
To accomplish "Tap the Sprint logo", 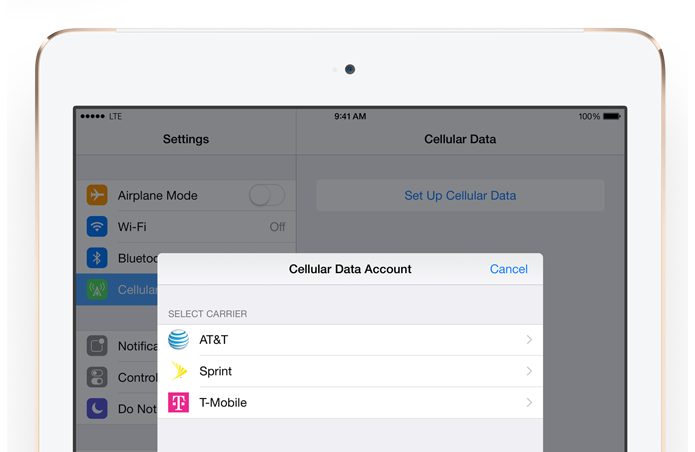I will click(x=179, y=371).
